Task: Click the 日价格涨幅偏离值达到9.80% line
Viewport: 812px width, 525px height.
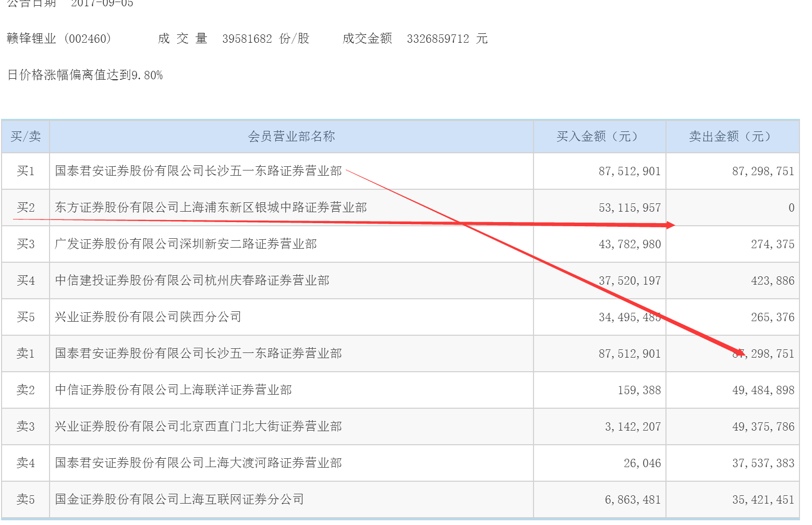Action: tap(85, 75)
